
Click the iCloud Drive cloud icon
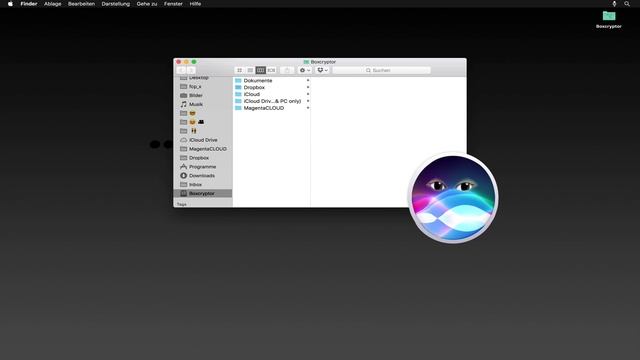tap(184, 140)
